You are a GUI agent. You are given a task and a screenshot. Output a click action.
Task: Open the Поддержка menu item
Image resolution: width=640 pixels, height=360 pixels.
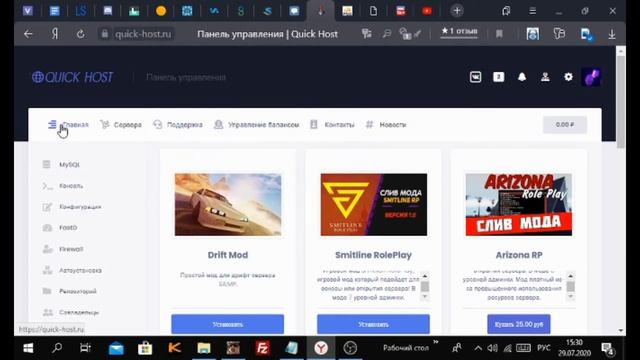(178, 124)
